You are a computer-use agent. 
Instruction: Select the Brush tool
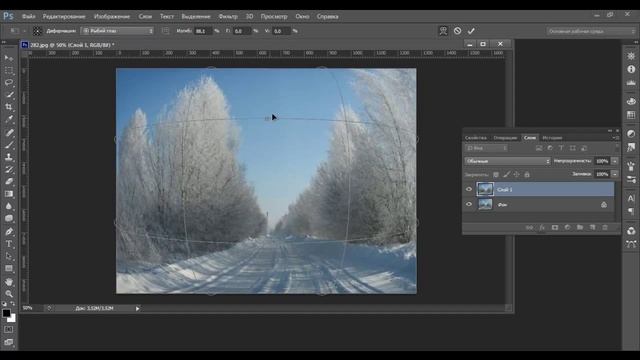9,144
